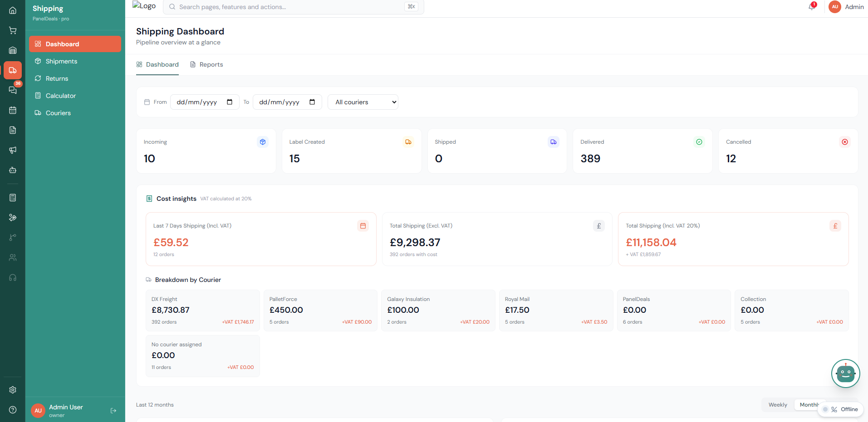
Task: Open the megaphone marketing icon
Action: [x=13, y=150]
